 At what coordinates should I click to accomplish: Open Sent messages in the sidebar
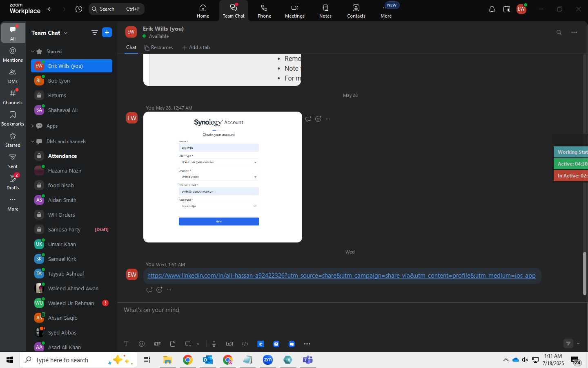tap(13, 161)
